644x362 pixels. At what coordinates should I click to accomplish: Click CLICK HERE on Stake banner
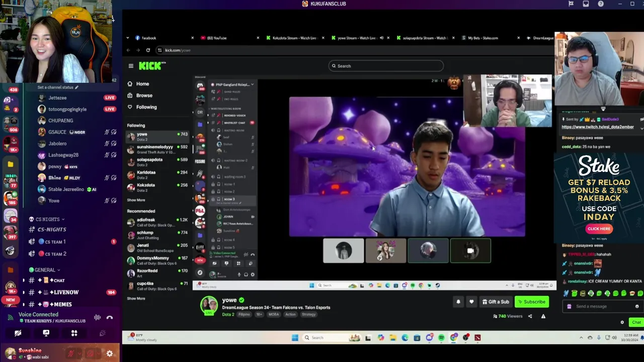[x=599, y=229]
